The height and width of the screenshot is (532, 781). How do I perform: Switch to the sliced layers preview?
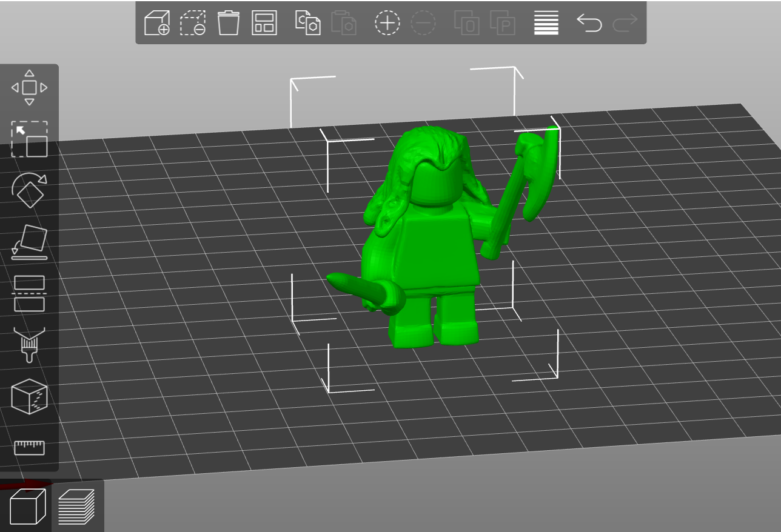click(x=76, y=507)
